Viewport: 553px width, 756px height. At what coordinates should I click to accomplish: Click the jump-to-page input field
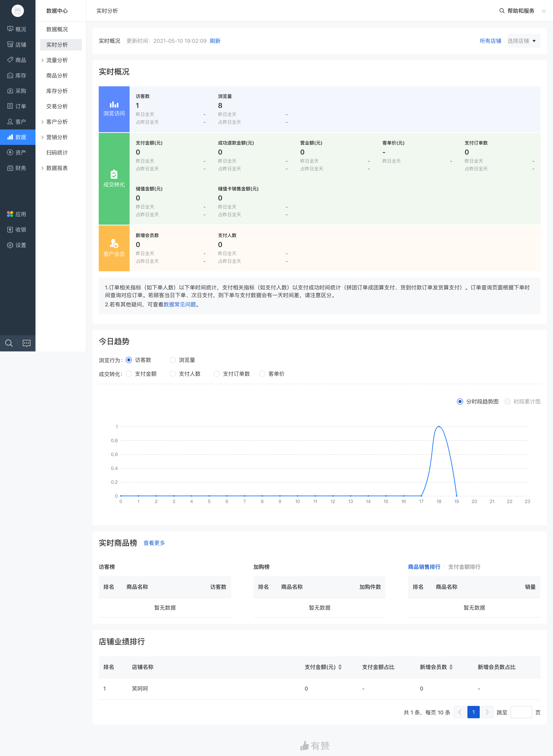click(x=521, y=712)
